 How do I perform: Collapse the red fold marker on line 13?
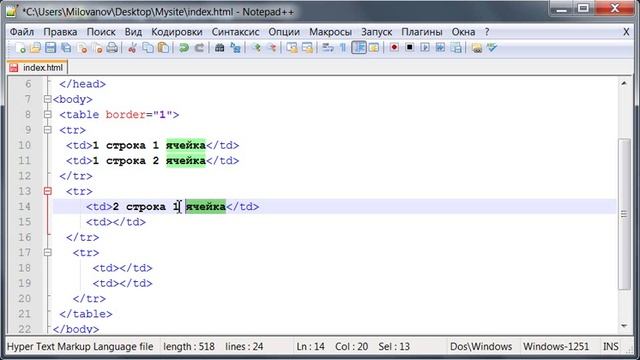[x=47, y=191]
